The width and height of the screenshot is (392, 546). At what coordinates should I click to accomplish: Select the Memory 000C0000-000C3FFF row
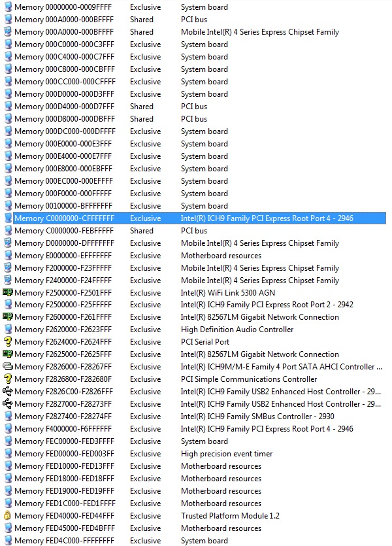click(x=195, y=44)
